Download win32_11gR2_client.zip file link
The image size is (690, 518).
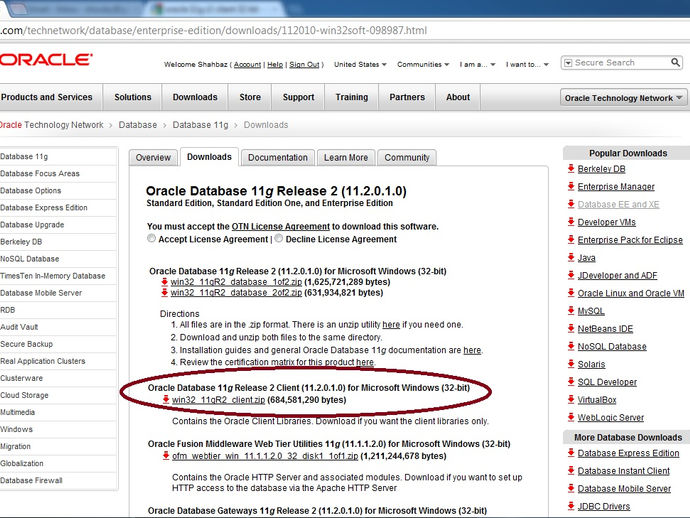click(218, 400)
